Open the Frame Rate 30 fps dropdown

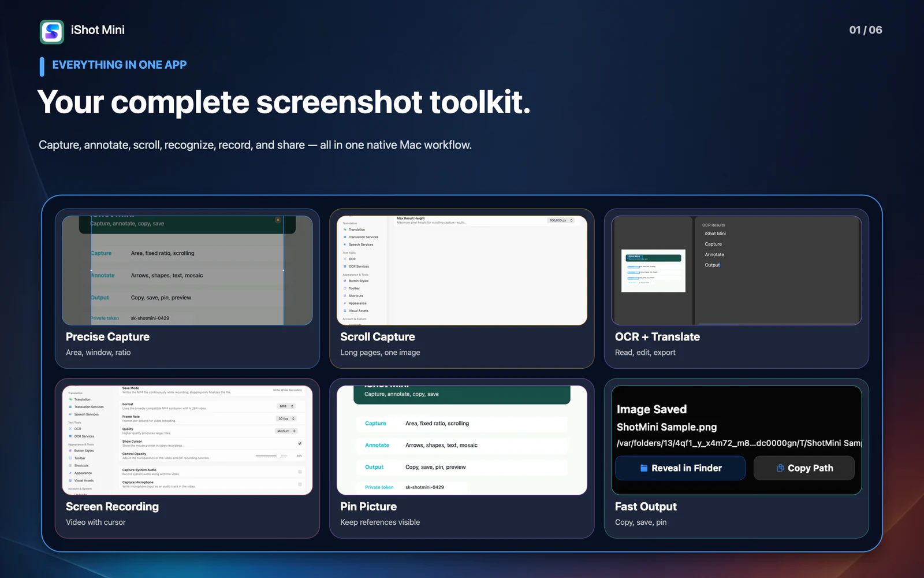click(286, 418)
